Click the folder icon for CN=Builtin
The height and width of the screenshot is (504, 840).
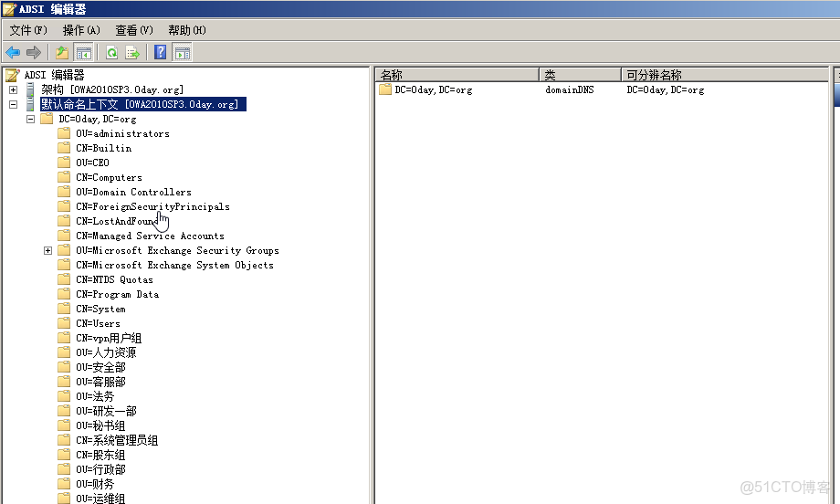click(x=64, y=147)
